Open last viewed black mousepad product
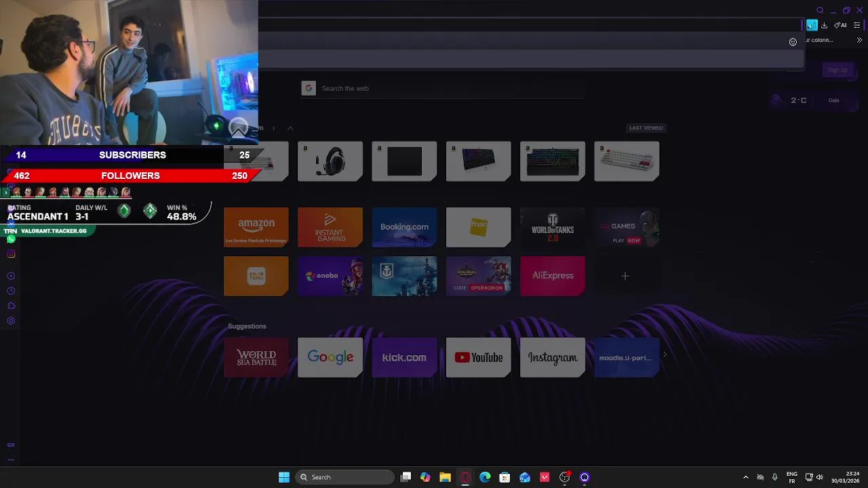Viewport: 868px width, 488px height. click(x=404, y=161)
